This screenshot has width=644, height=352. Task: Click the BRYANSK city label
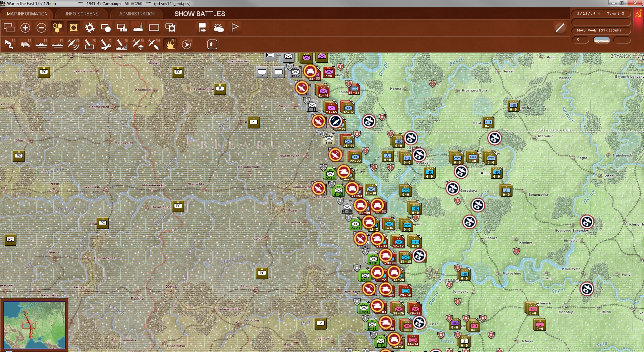coord(621,56)
